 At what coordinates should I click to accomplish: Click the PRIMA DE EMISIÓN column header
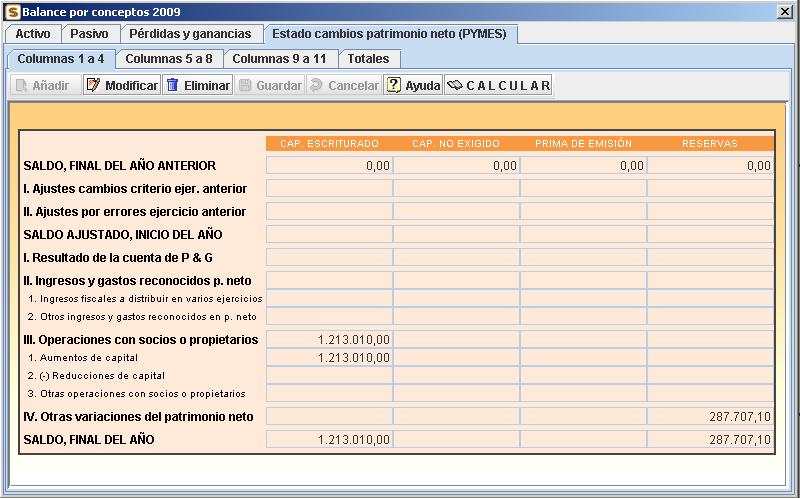[583, 144]
